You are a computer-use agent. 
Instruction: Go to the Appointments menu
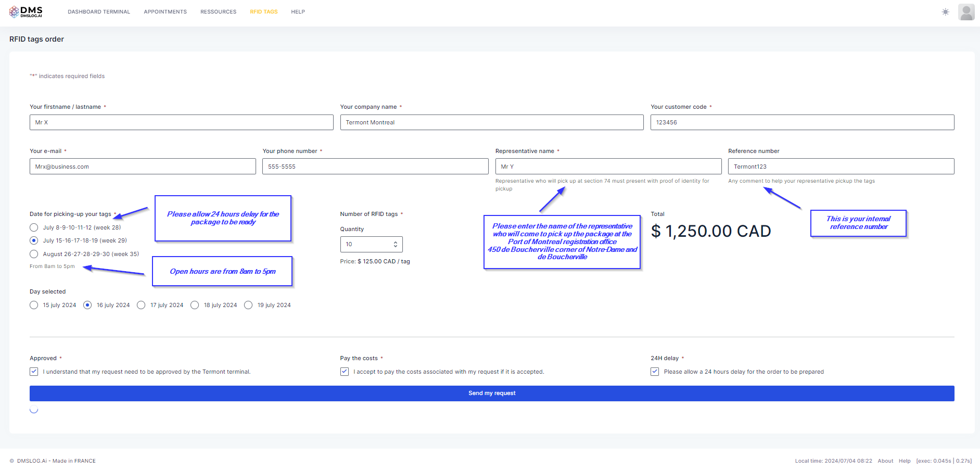click(x=165, y=11)
